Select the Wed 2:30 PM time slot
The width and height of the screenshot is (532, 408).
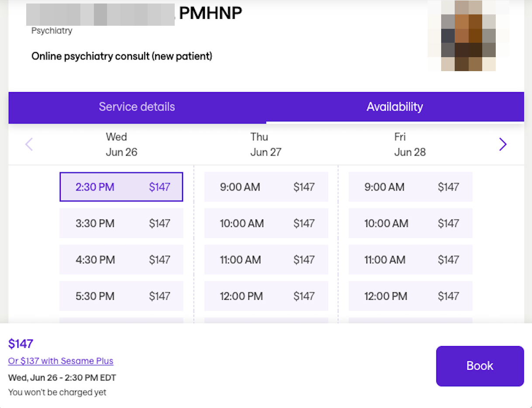click(121, 187)
